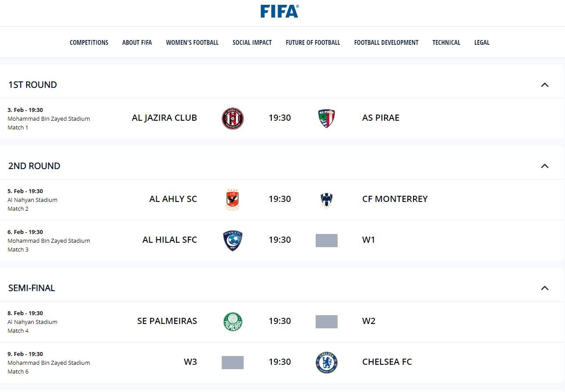565x392 pixels.
Task: Open the Football Development menu
Action: coord(386,43)
